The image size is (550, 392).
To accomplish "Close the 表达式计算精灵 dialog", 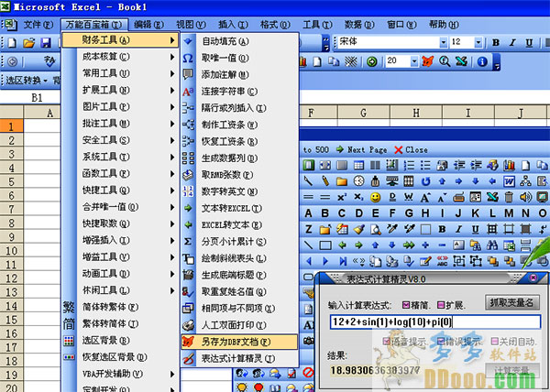I will coord(533,278).
